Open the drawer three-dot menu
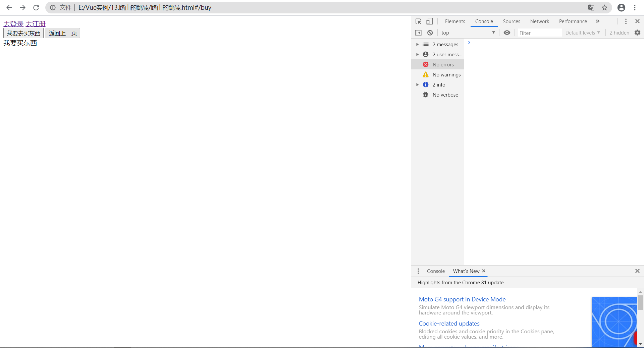 [x=418, y=271]
